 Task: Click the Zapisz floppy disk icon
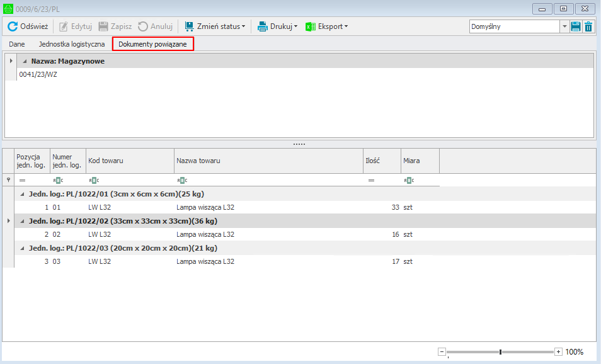[x=103, y=26]
